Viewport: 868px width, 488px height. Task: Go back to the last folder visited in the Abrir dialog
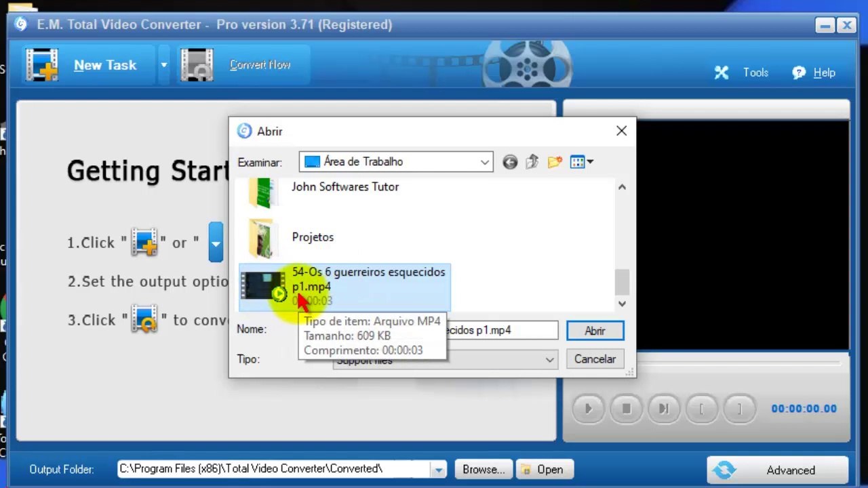[510, 162]
